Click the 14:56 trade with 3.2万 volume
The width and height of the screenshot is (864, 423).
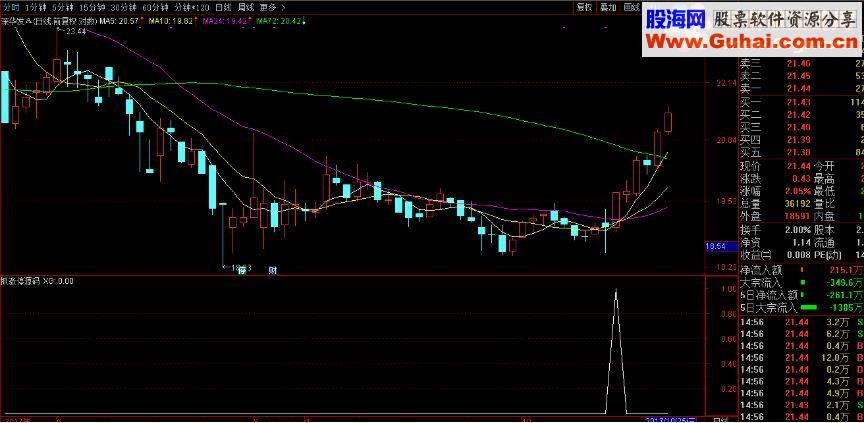(x=801, y=321)
